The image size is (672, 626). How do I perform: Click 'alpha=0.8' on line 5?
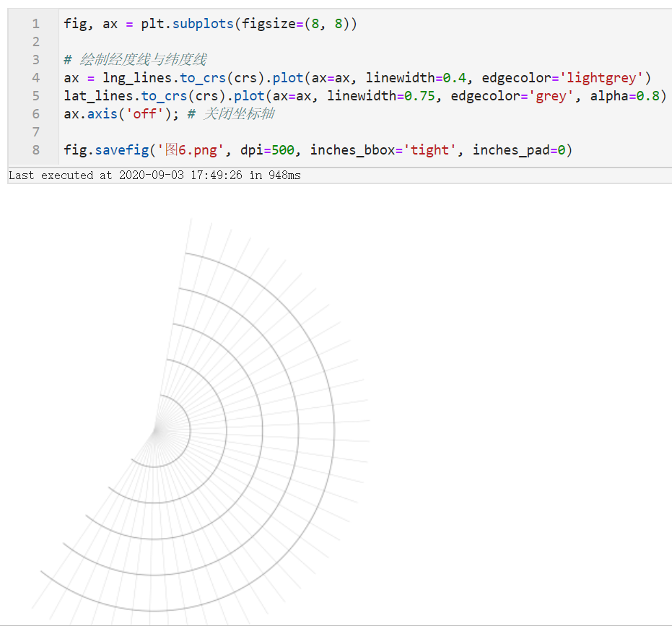click(625, 95)
